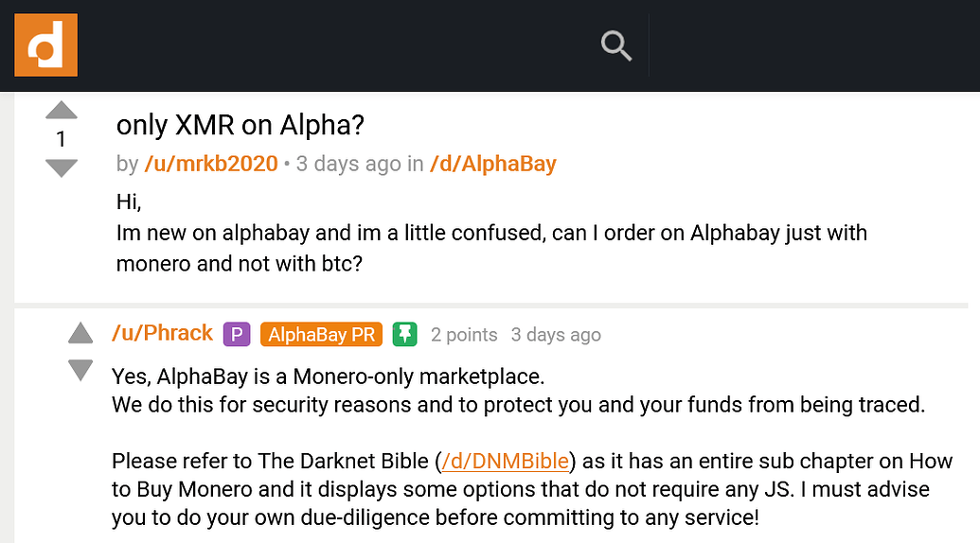Upvote the comment by Phrack
980x543 pixels.
(80, 333)
